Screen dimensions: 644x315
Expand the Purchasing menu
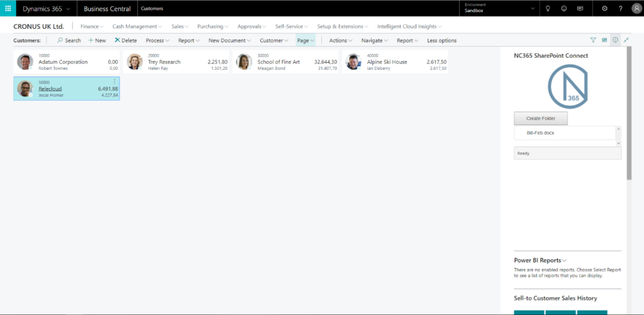pyautogui.click(x=213, y=26)
